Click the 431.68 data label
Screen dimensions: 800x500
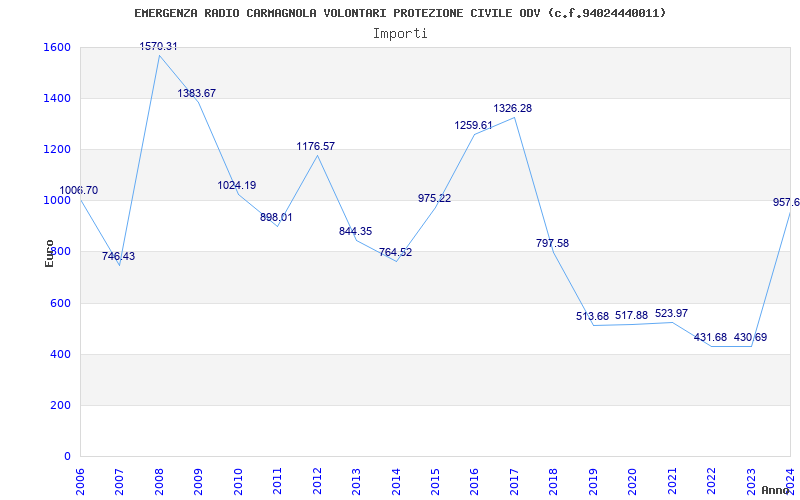click(710, 337)
